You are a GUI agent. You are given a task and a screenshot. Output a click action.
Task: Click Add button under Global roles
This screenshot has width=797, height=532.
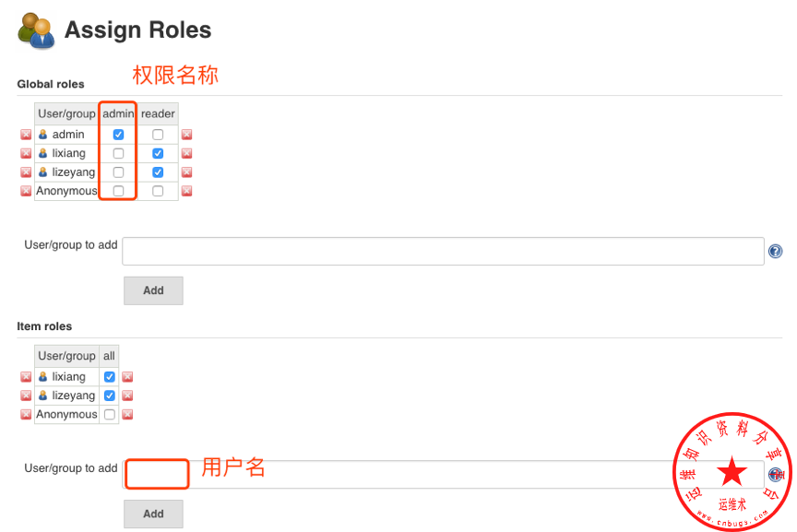click(x=153, y=290)
